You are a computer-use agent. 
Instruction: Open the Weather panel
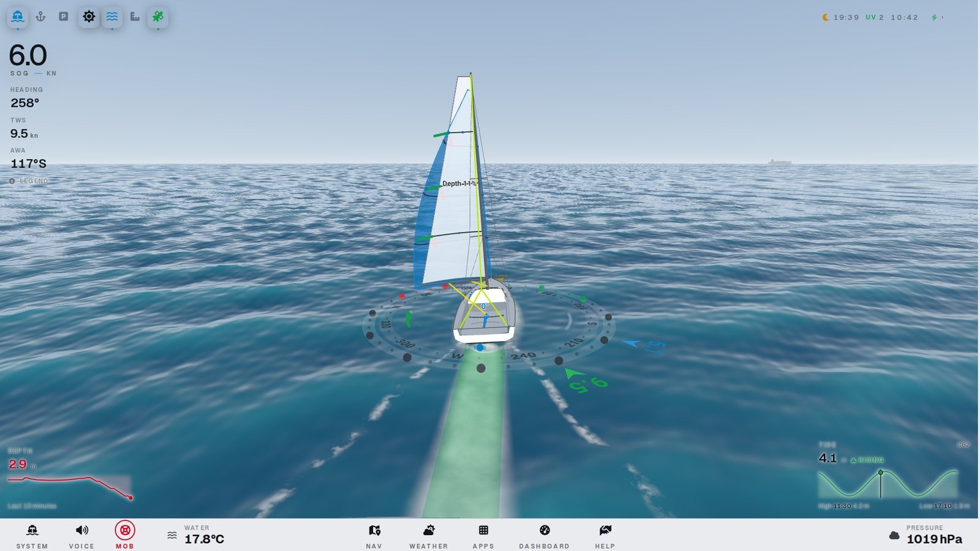coord(429,536)
